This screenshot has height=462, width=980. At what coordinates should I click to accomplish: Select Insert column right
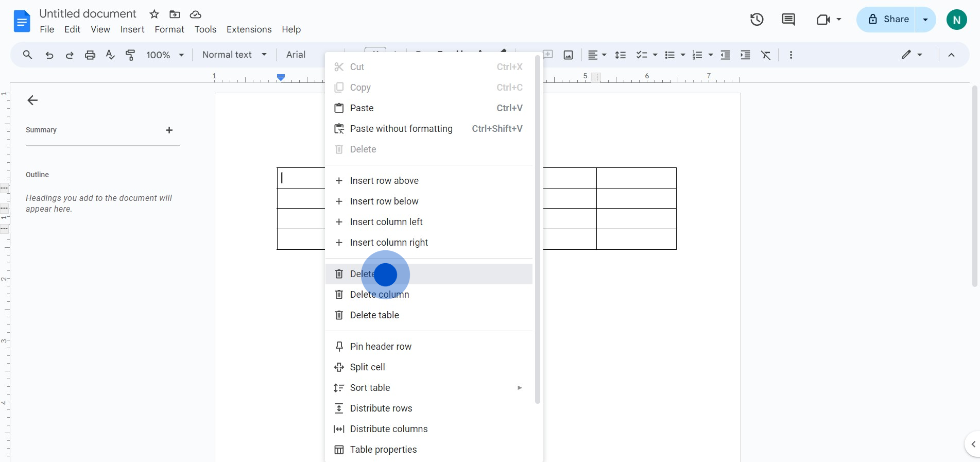click(x=429, y=243)
